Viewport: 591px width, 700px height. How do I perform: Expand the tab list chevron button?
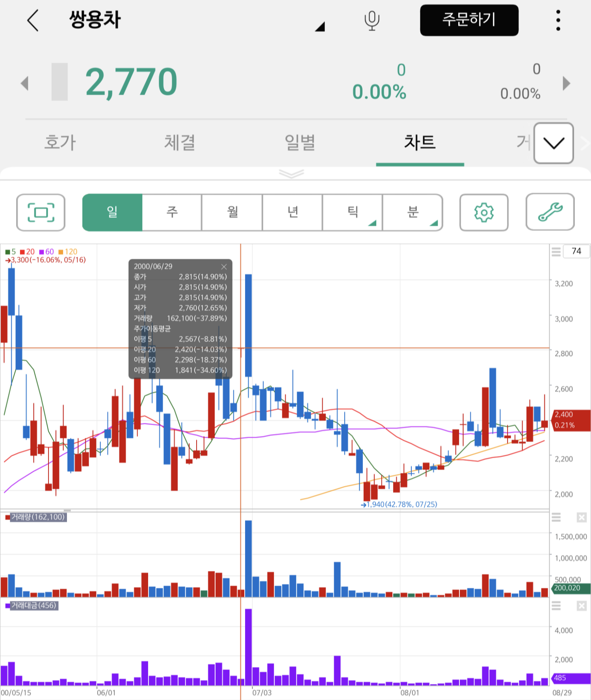point(554,143)
